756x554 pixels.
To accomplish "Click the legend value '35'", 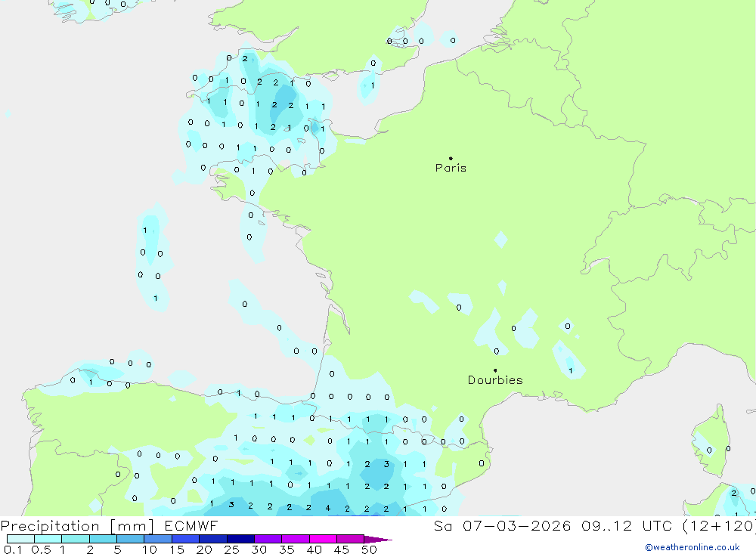I will pyautogui.click(x=287, y=549).
